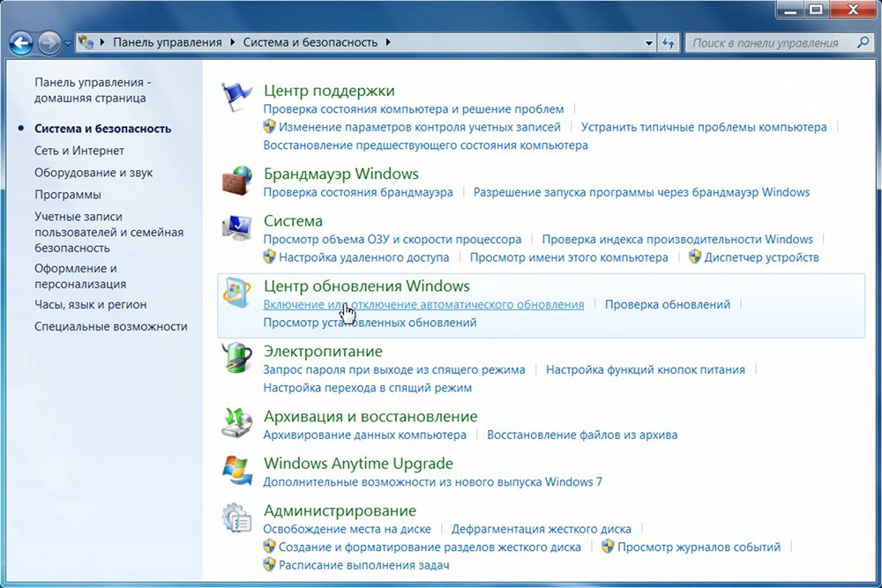Image resolution: width=882 pixels, height=588 pixels.
Task: Open the Backup and Restore icon
Action: pos(236,423)
